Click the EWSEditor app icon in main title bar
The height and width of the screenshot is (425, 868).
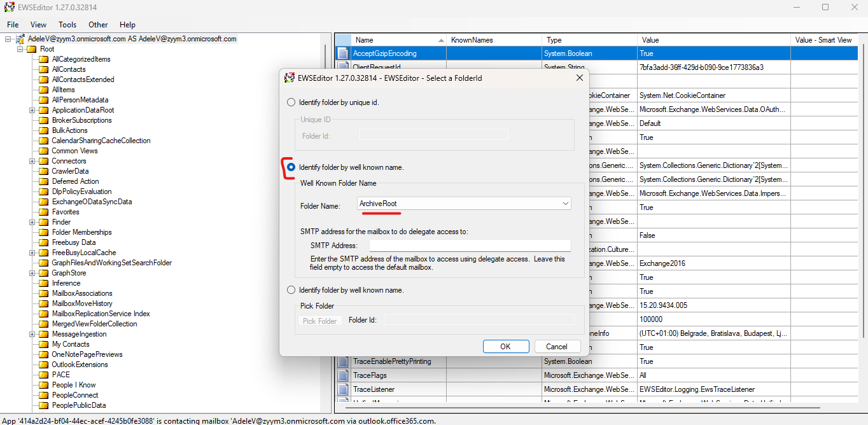pyautogui.click(x=9, y=7)
